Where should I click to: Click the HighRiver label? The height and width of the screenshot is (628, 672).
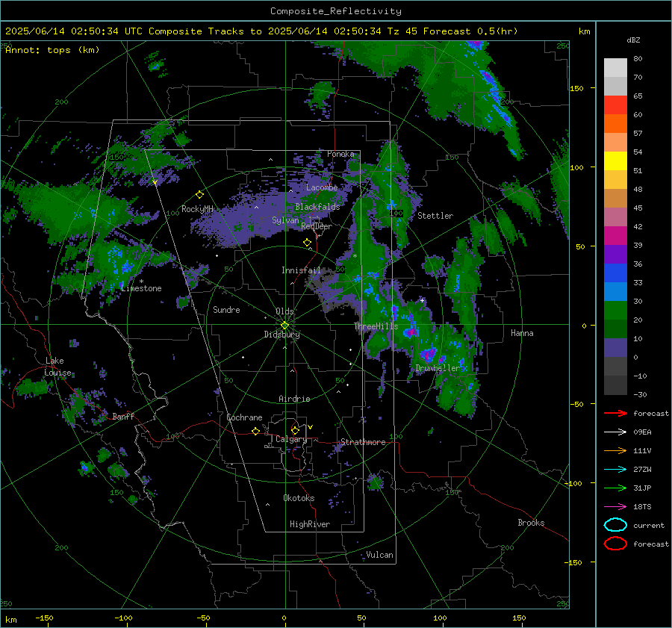(x=309, y=524)
